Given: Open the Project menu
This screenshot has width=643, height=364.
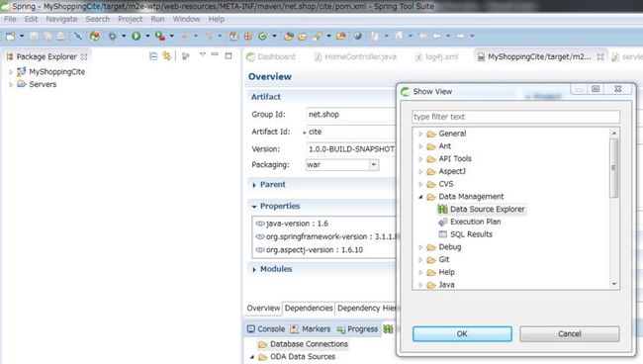Looking at the screenshot, I should pyautogui.click(x=130, y=19).
